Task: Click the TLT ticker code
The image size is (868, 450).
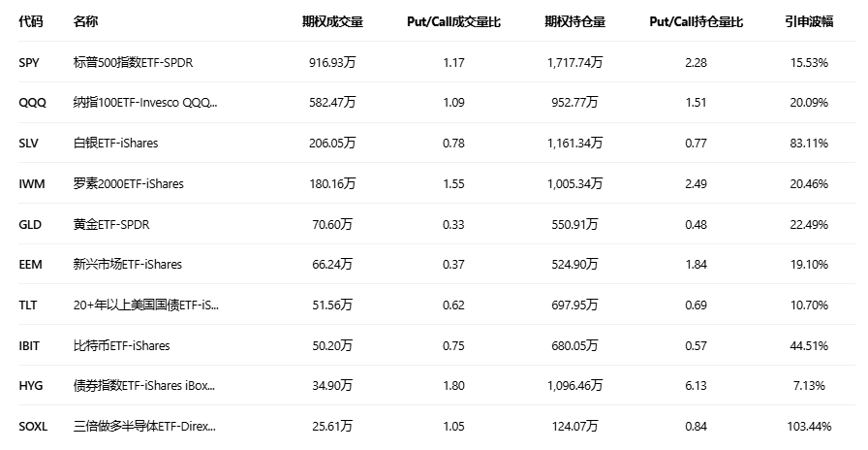Action: click(x=29, y=305)
